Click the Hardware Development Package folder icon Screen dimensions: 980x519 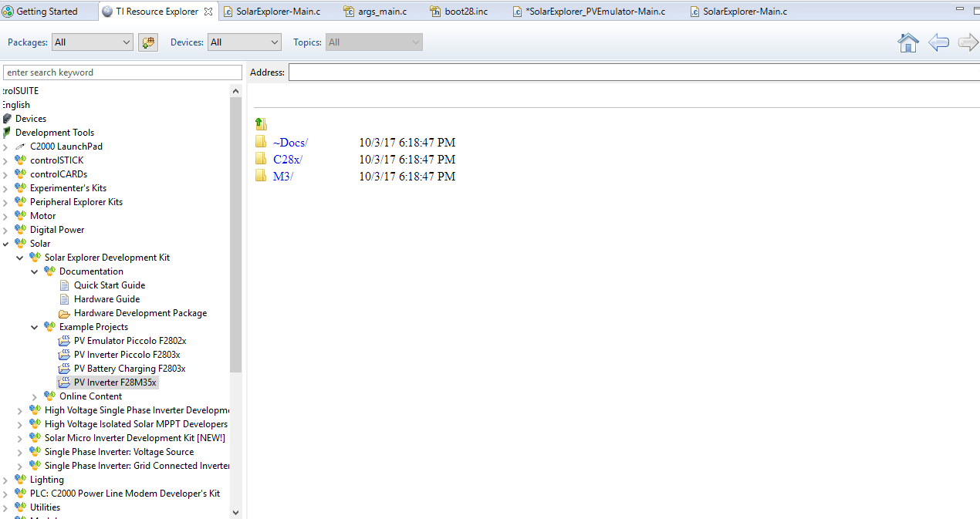tap(65, 313)
